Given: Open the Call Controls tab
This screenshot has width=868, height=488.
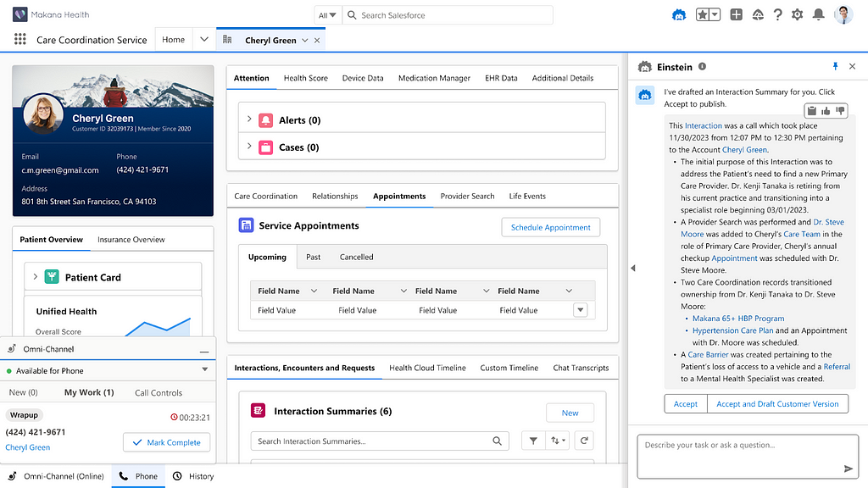Looking at the screenshot, I should pos(159,392).
